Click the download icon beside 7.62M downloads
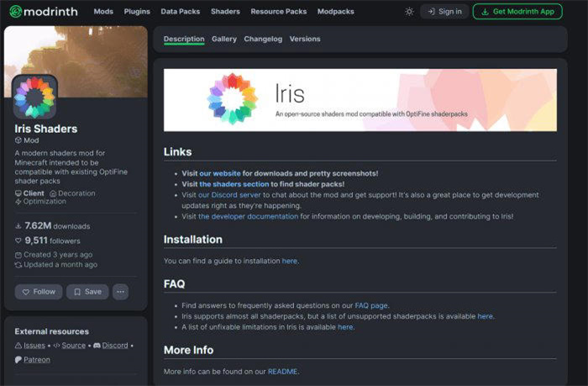 tap(18, 226)
